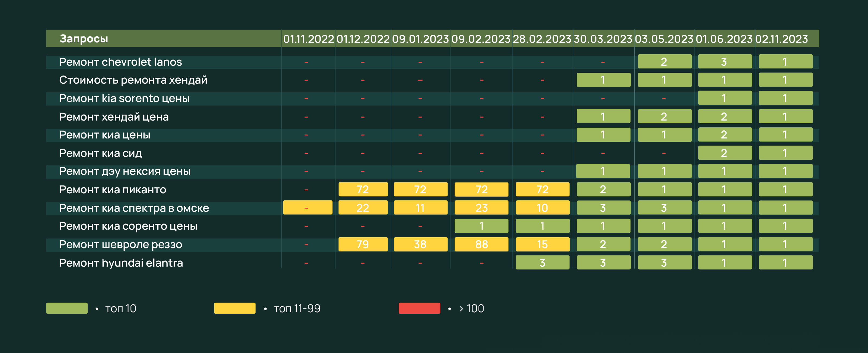Image resolution: width=868 pixels, height=353 pixels.
Task: Click the value 88 in шевроле реззо row
Action: click(481, 244)
